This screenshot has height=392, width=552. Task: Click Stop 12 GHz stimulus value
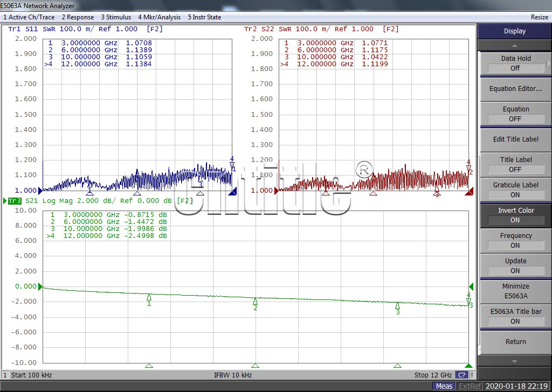433,375
